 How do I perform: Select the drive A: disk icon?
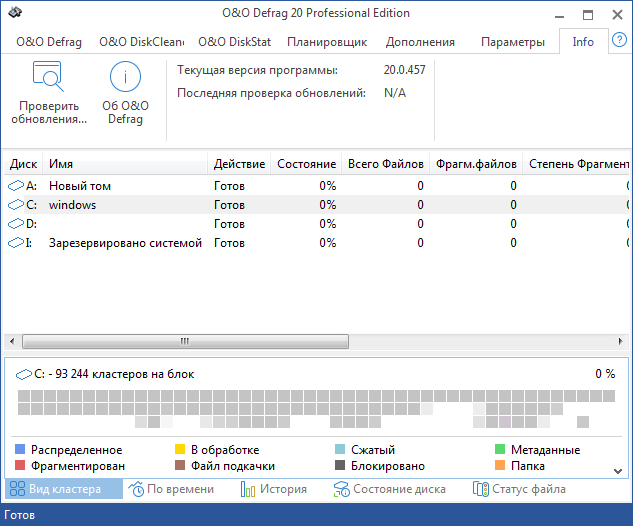16,186
